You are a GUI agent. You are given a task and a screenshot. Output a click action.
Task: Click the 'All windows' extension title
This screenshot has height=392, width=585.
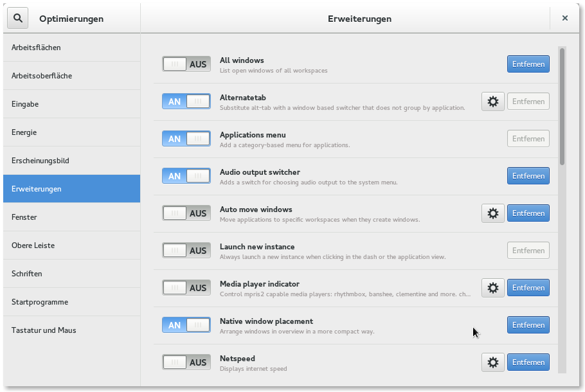tap(242, 60)
